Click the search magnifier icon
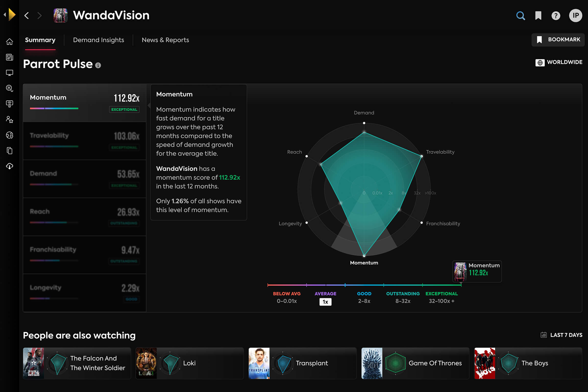Image resolution: width=588 pixels, height=392 pixels. (x=520, y=15)
